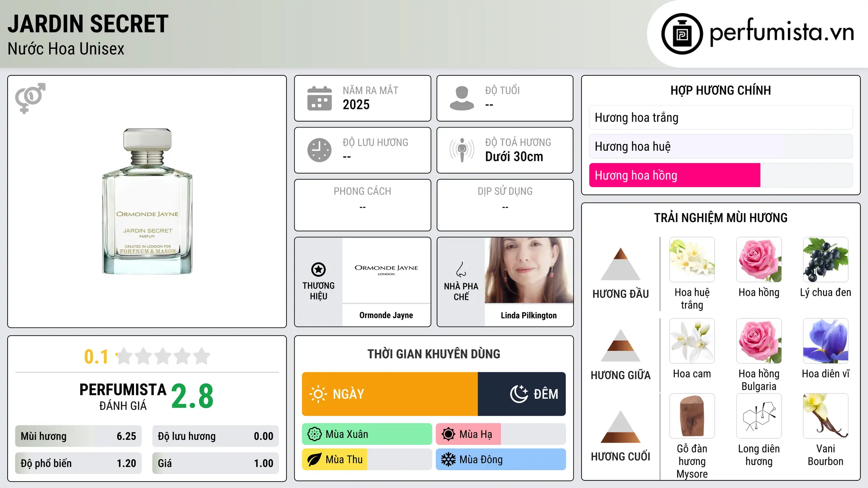Click the flower icon for Mùa Xuân
The width and height of the screenshot is (868, 488).
(x=314, y=434)
